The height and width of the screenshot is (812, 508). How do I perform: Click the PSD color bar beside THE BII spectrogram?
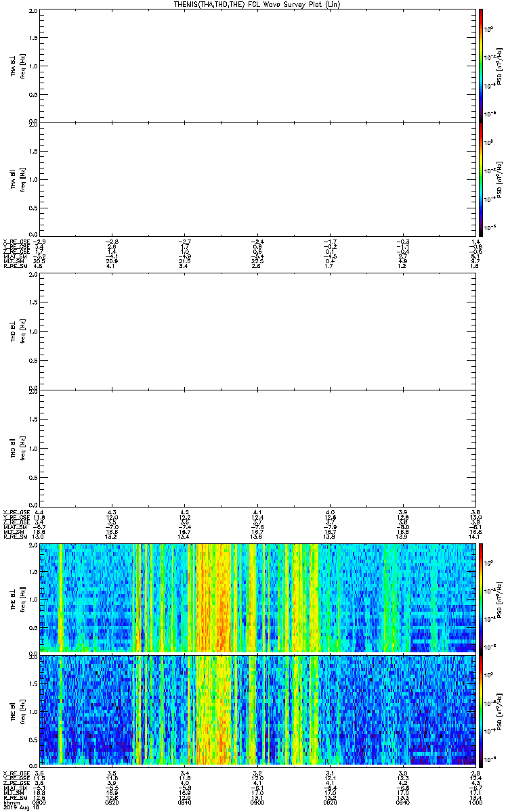coord(480,710)
